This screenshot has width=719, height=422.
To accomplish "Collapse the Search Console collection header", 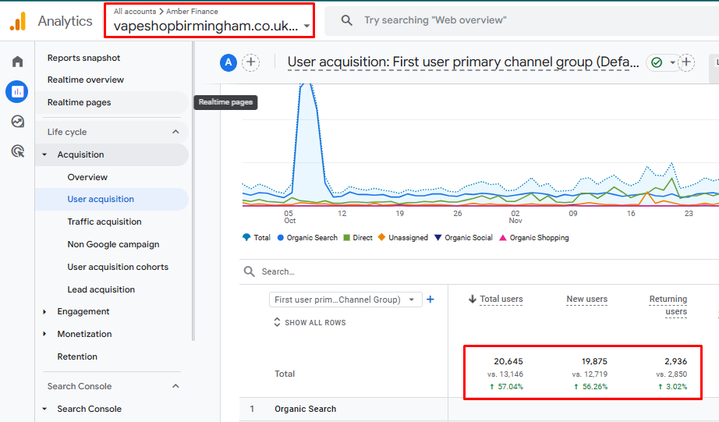I will coord(176,386).
